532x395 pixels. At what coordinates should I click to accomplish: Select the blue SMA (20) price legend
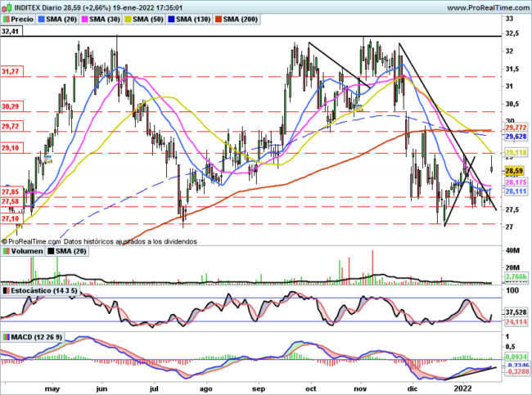pyautogui.click(x=57, y=20)
